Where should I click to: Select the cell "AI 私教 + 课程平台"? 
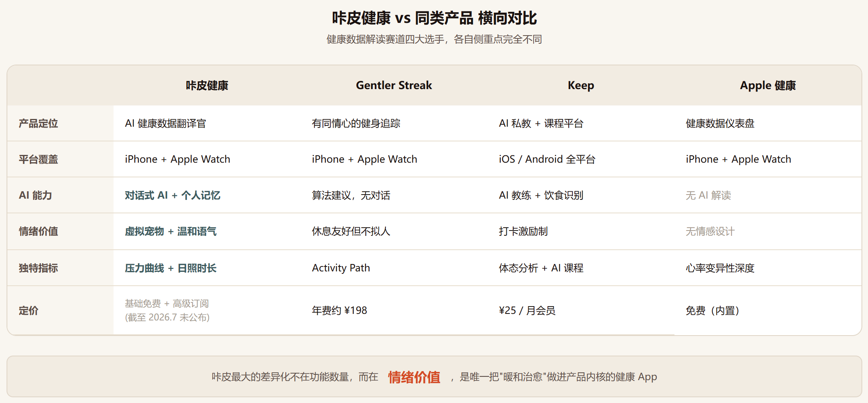[x=541, y=123]
